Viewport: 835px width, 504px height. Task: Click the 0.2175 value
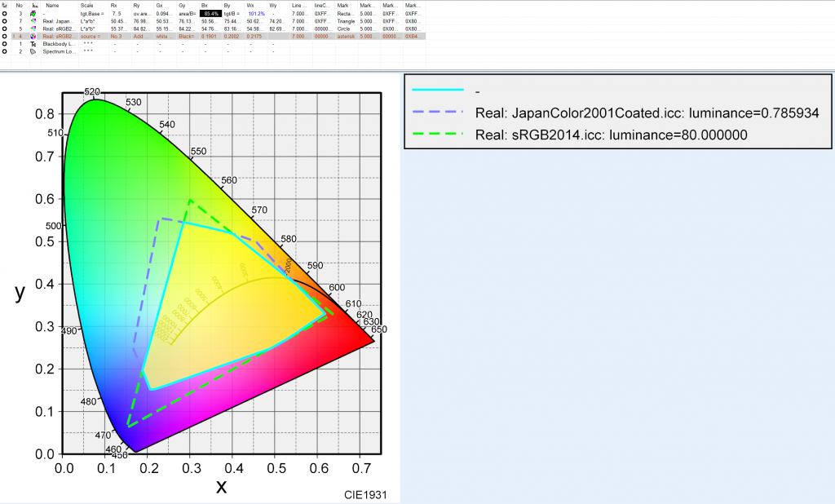click(254, 36)
